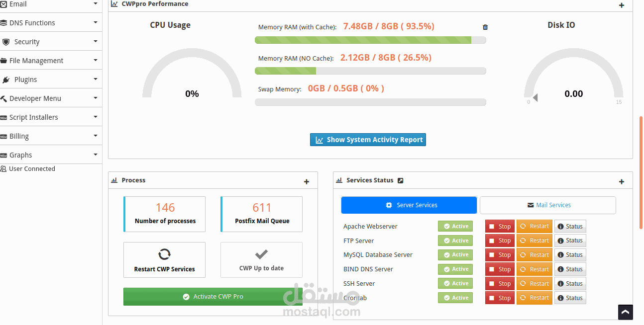Click the Security shield icon
Screen dimensions: 644x325
coord(6,42)
